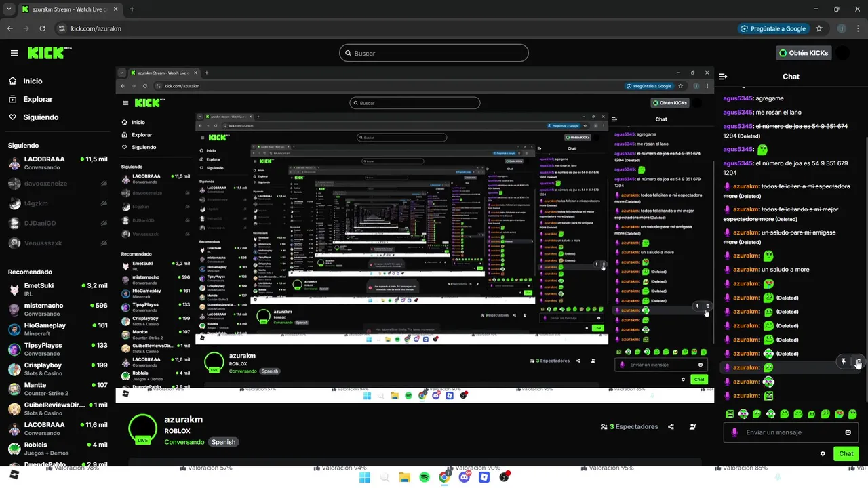Click the outer browser's reload button
Screen dimensions: 868x488
42,28
